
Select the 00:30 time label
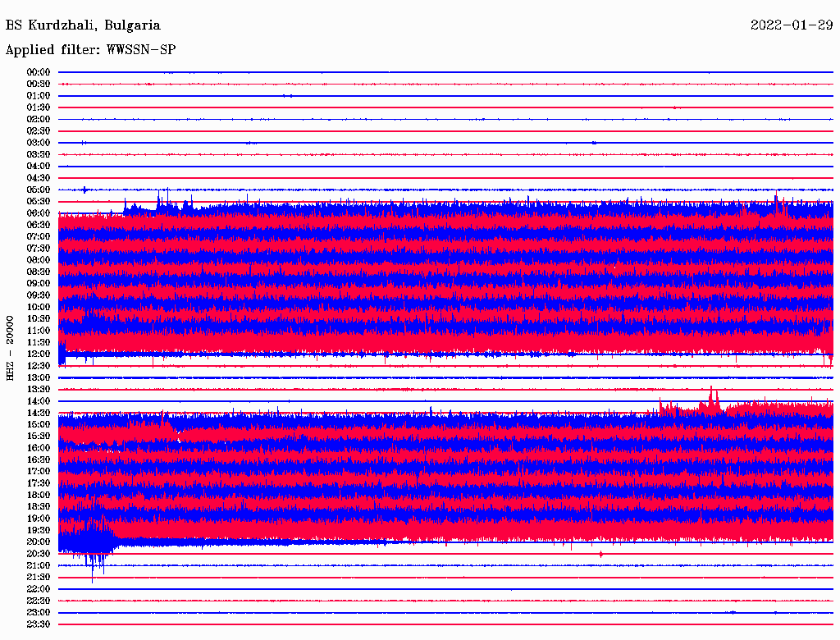[x=39, y=84]
